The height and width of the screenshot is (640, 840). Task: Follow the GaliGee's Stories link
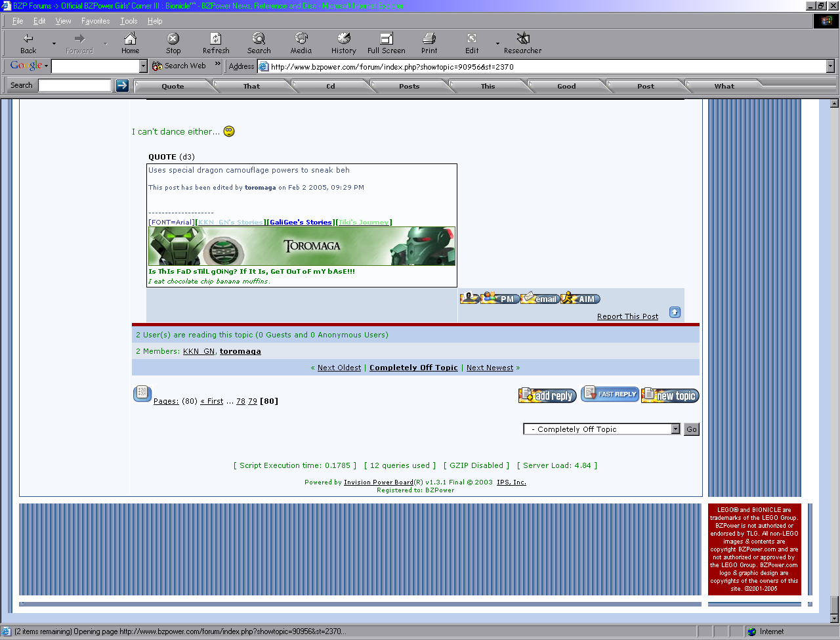300,222
